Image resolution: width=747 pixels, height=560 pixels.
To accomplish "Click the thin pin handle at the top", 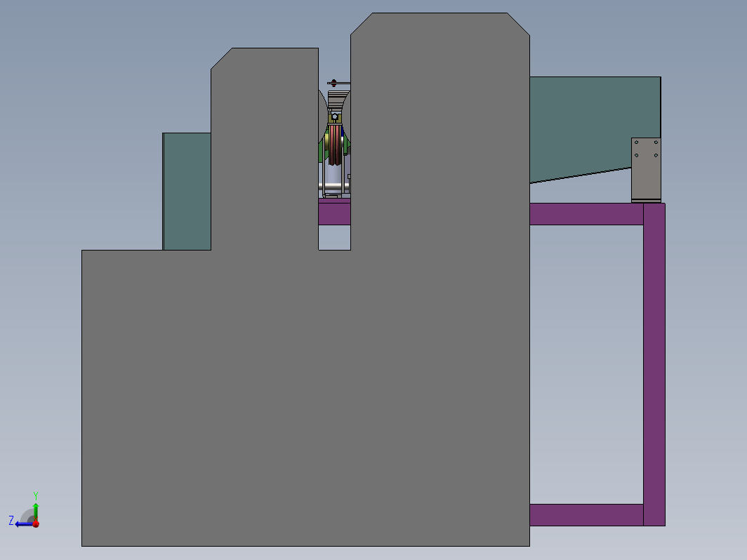I will coord(338,84).
